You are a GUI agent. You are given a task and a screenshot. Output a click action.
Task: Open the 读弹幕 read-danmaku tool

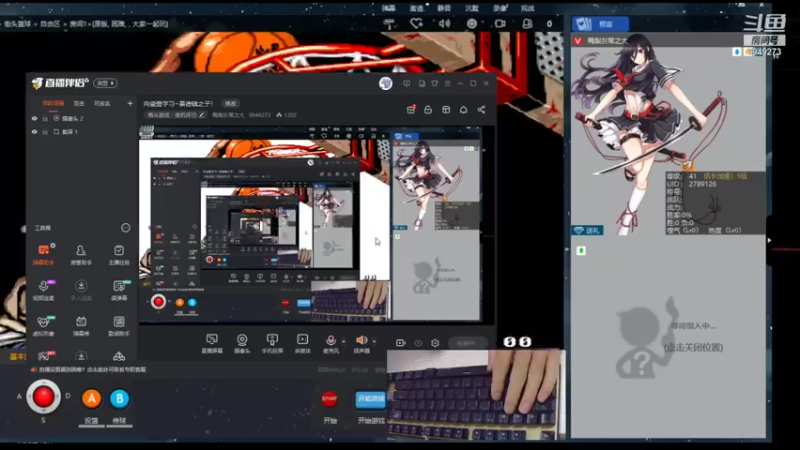coord(118,290)
